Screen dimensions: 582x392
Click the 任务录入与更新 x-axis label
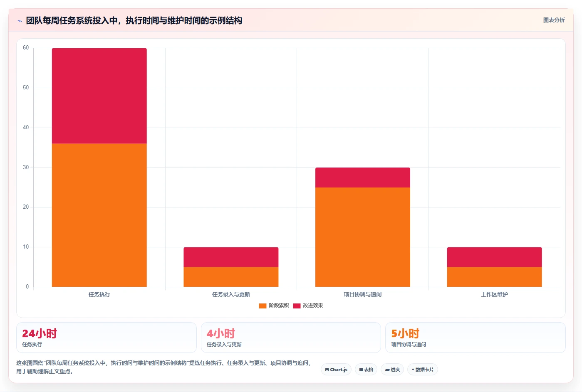click(231, 294)
